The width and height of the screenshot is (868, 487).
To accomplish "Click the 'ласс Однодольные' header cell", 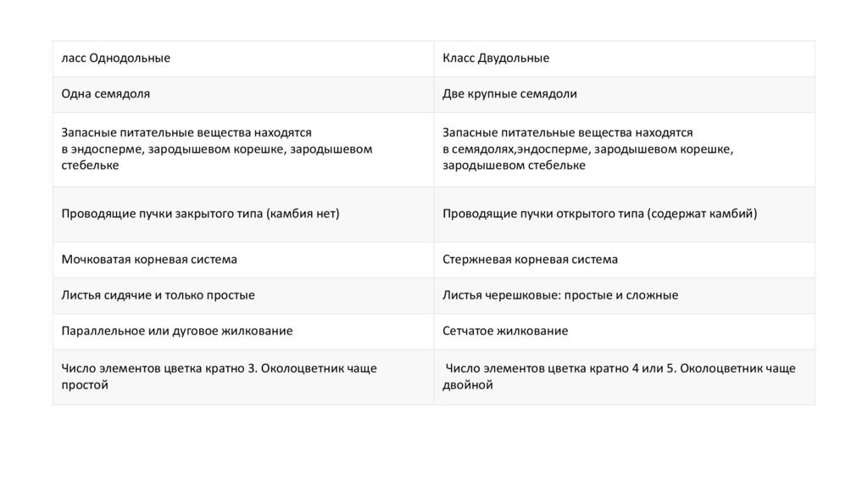I will tap(116, 59).
